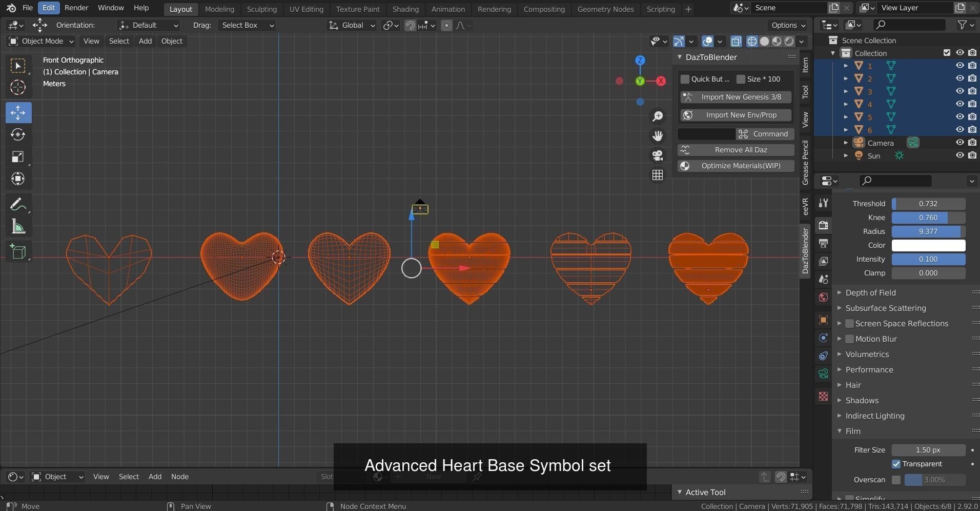Click Remove All Daz button
Screen dimensions: 980x511
pos(736,150)
